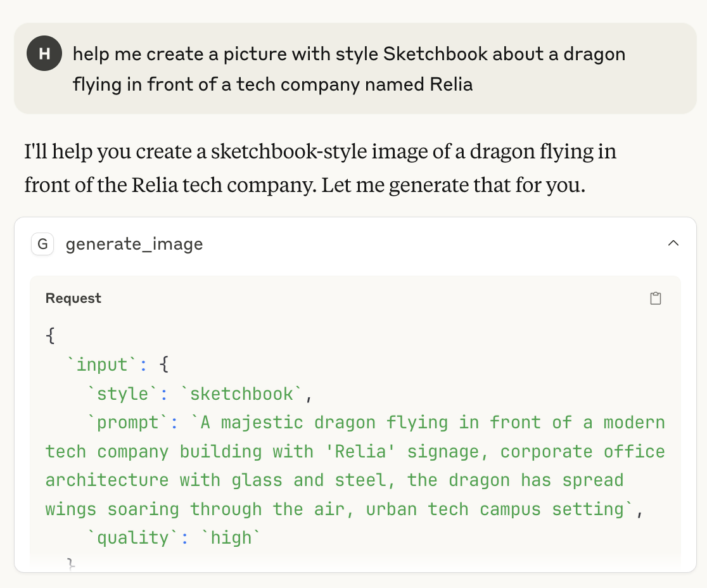This screenshot has height=588, width=707.
Task: Click the `prompt` key in the request
Action: point(127,423)
